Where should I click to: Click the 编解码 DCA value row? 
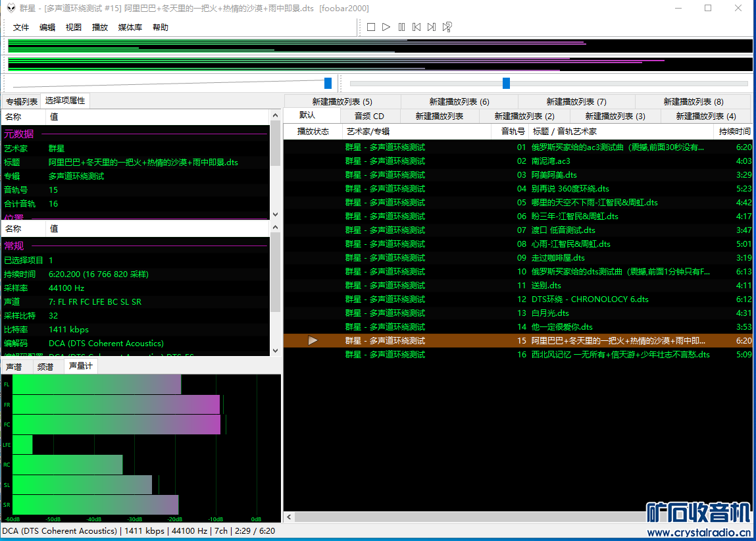tap(136, 344)
